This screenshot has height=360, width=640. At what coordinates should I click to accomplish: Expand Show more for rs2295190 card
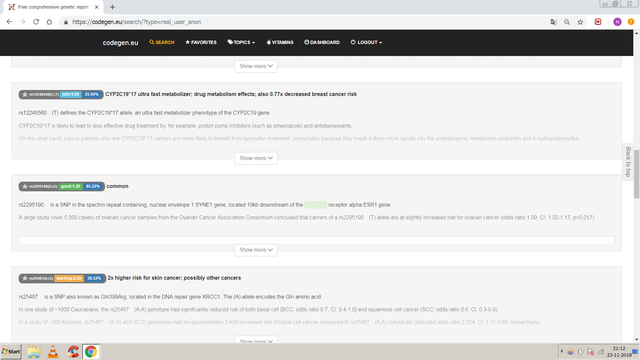click(256, 250)
